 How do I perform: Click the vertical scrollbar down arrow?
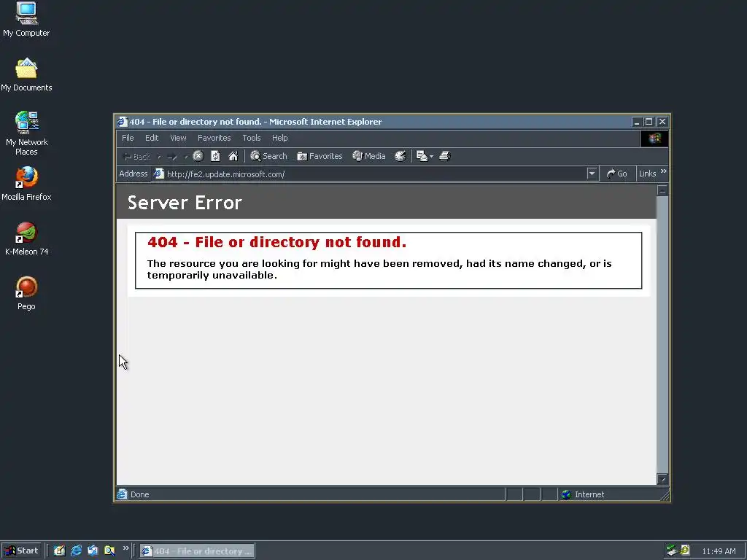(x=662, y=479)
